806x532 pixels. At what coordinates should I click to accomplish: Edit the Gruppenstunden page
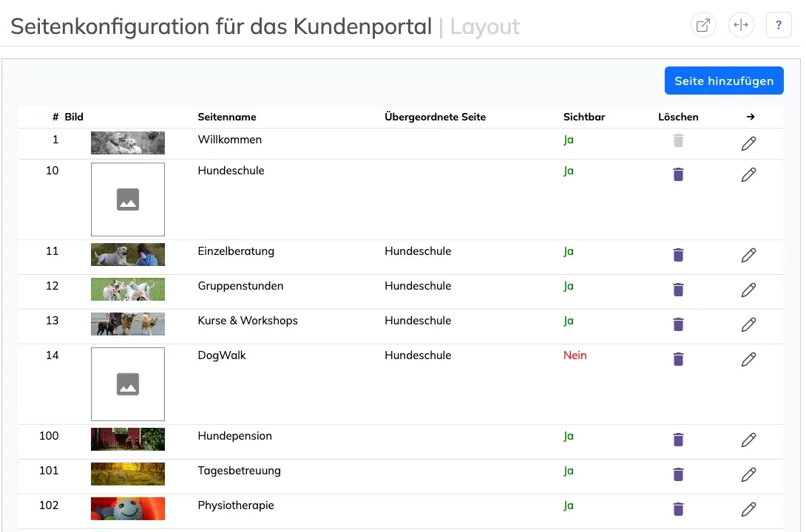click(748, 290)
